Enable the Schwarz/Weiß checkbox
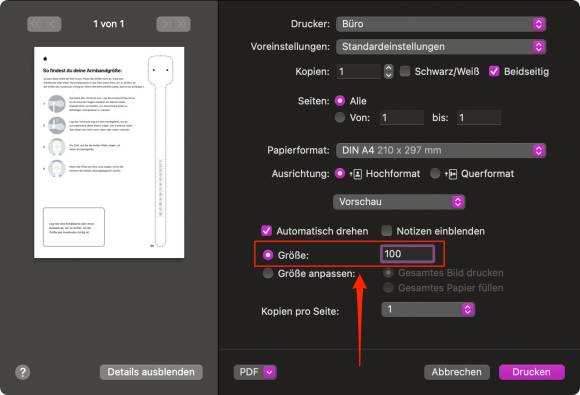The width and height of the screenshot is (580, 395). [x=405, y=71]
